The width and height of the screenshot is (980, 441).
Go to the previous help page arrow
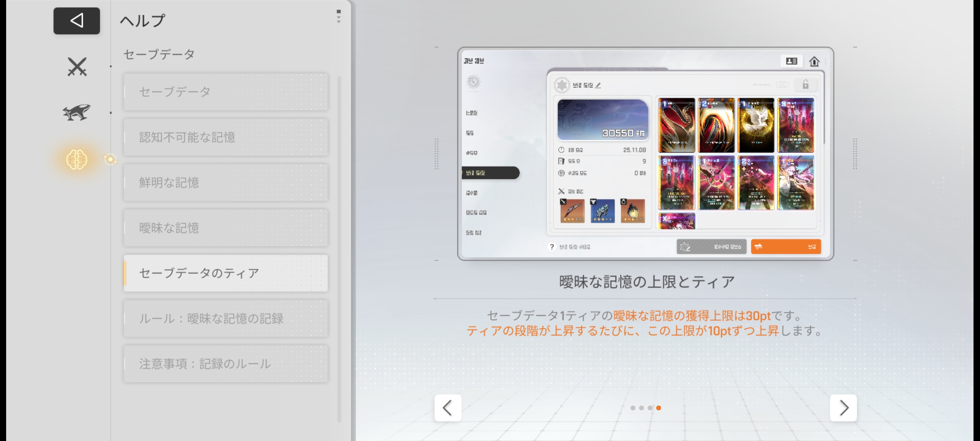tap(448, 408)
